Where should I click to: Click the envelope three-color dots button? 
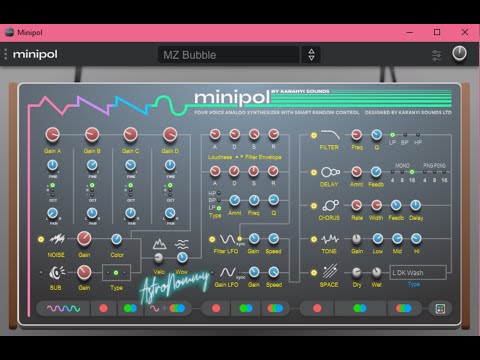coord(275,308)
